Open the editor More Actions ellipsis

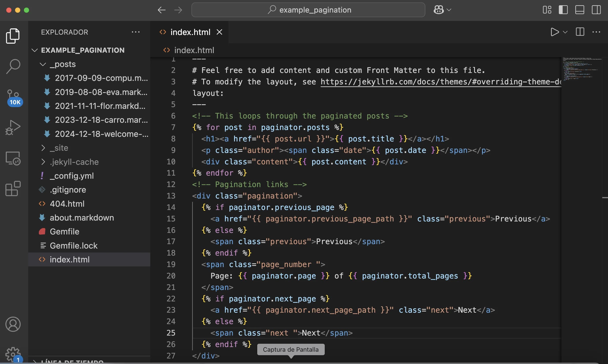[596, 32]
